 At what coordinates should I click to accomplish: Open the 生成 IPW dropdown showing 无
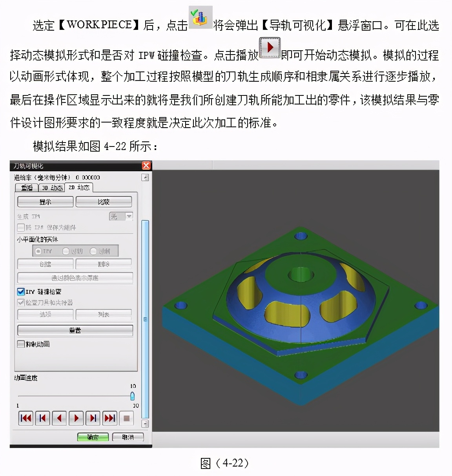pos(121,216)
